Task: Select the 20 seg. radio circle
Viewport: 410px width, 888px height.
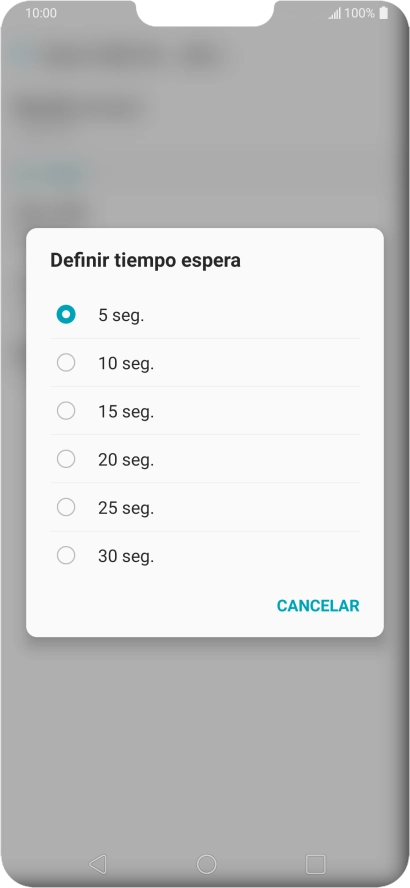Action: (66, 459)
